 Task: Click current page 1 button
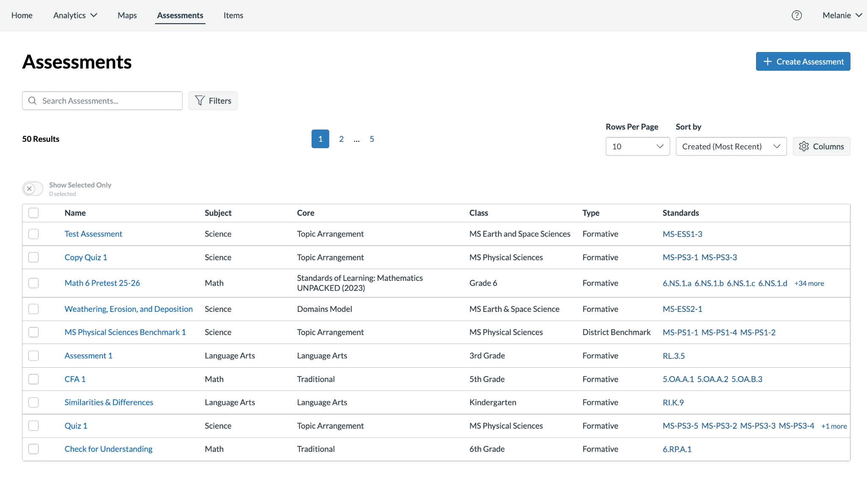click(x=320, y=139)
